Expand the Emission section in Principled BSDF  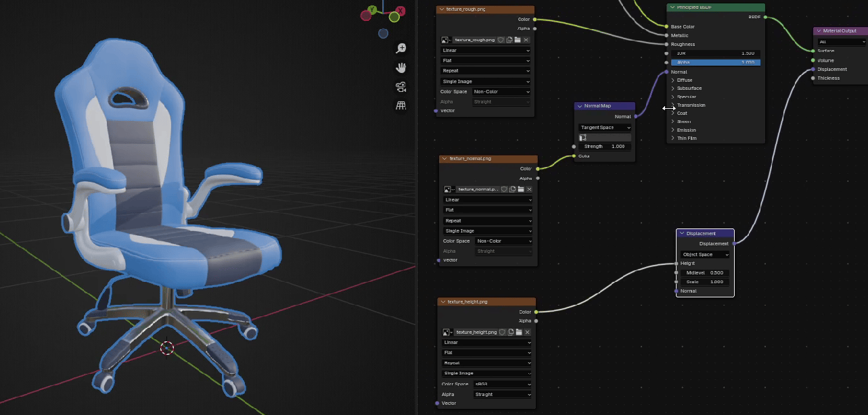pos(673,130)
